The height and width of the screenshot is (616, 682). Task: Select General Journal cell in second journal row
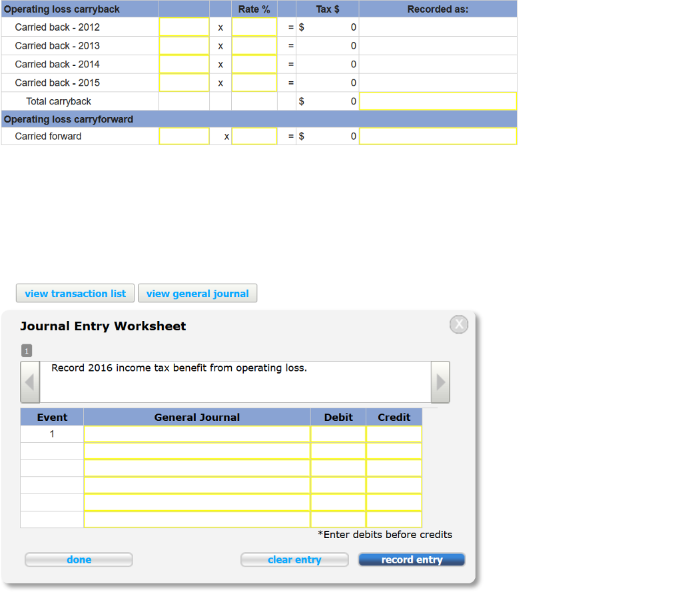click(x=197, y=451)
